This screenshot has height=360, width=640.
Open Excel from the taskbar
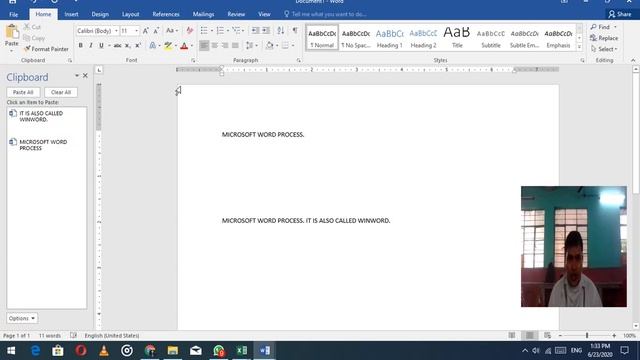242,351
